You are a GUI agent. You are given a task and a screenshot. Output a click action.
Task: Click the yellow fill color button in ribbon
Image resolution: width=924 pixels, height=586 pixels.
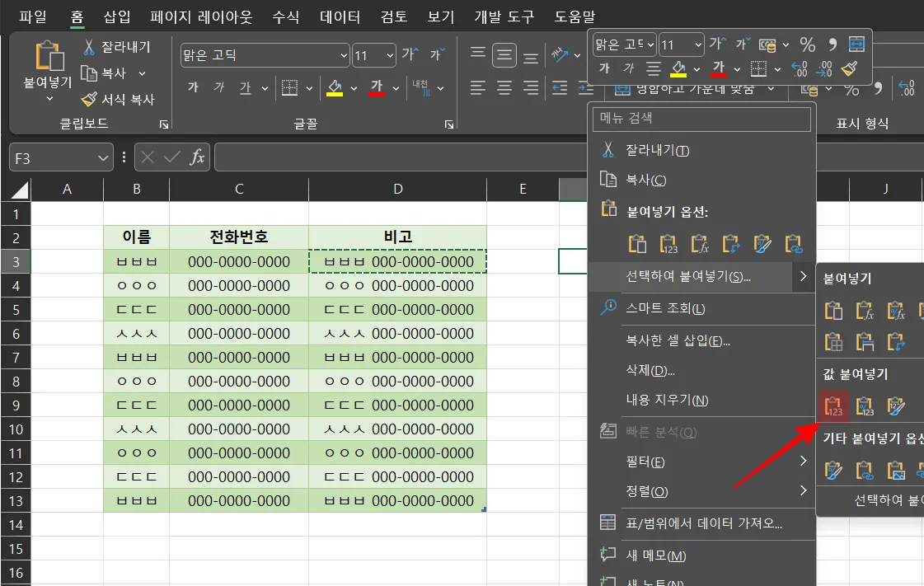click(335, 87)
